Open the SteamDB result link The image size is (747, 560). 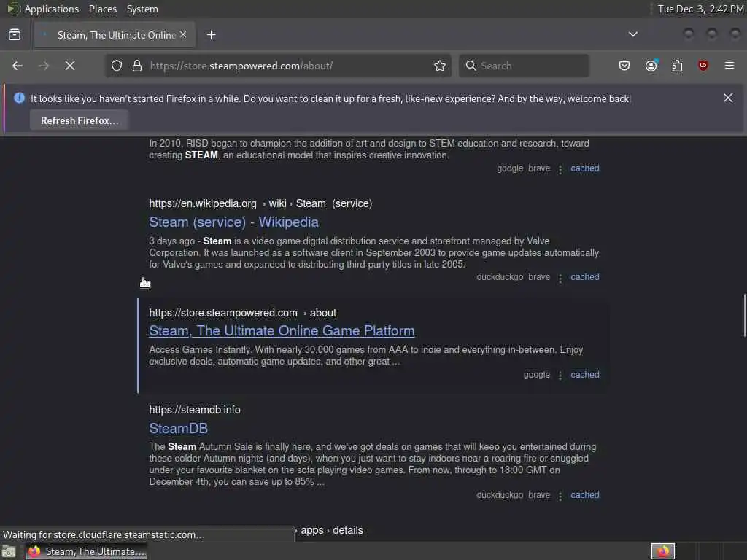pos(178,428)
